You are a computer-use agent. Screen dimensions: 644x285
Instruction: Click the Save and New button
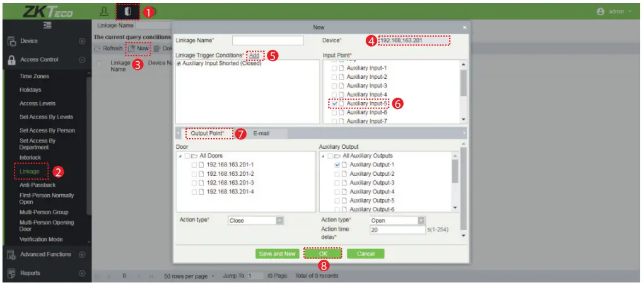[x=278, y=254]
